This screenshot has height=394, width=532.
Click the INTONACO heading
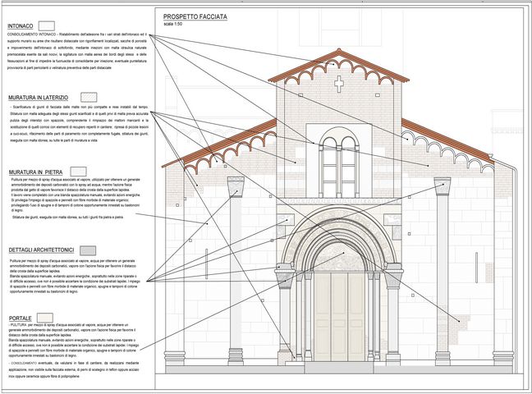point(21,26)
